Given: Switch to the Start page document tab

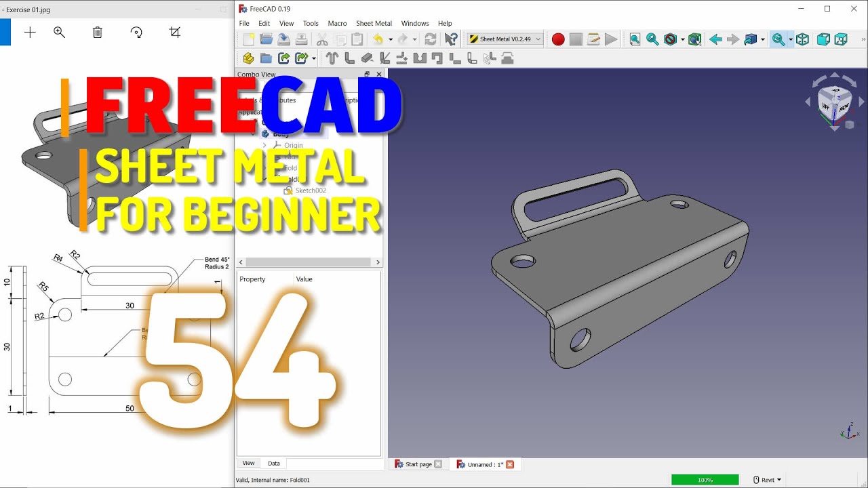Looking at the screenshot, I should [x=418, y=464].
